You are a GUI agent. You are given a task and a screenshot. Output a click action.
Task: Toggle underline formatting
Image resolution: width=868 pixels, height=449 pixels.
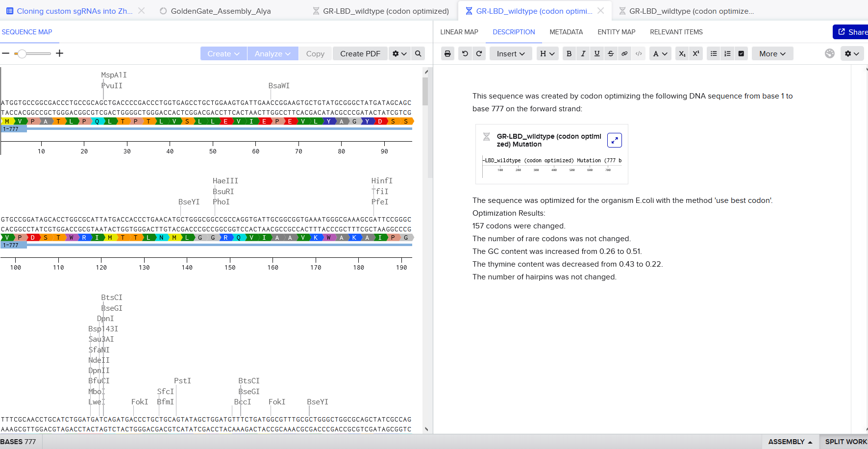(597, 54)
